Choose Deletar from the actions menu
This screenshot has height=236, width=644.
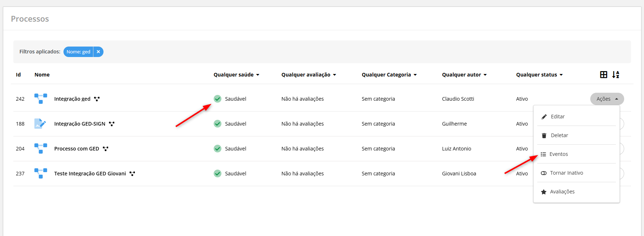pyautogui.click(x=559, y=135)
